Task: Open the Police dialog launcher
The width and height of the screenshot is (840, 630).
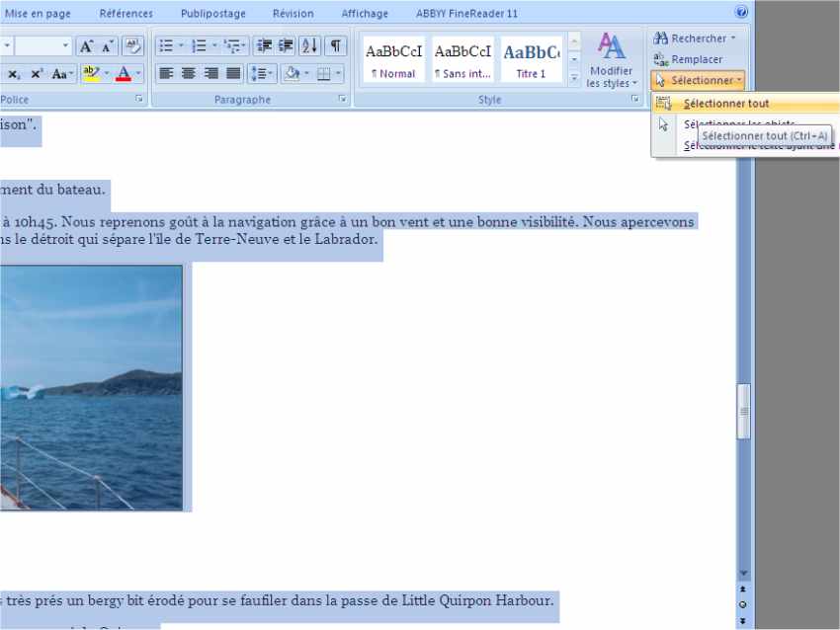Action: (138, 99)
